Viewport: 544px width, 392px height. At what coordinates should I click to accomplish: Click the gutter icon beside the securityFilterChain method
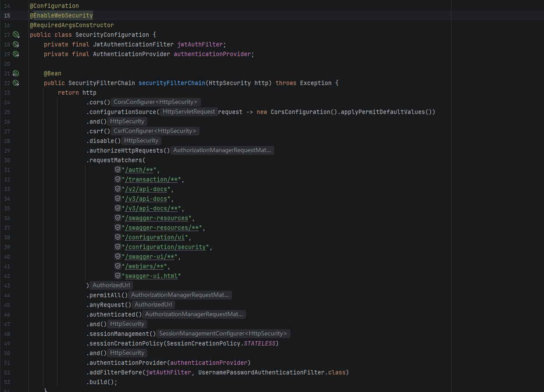[16, 83]
